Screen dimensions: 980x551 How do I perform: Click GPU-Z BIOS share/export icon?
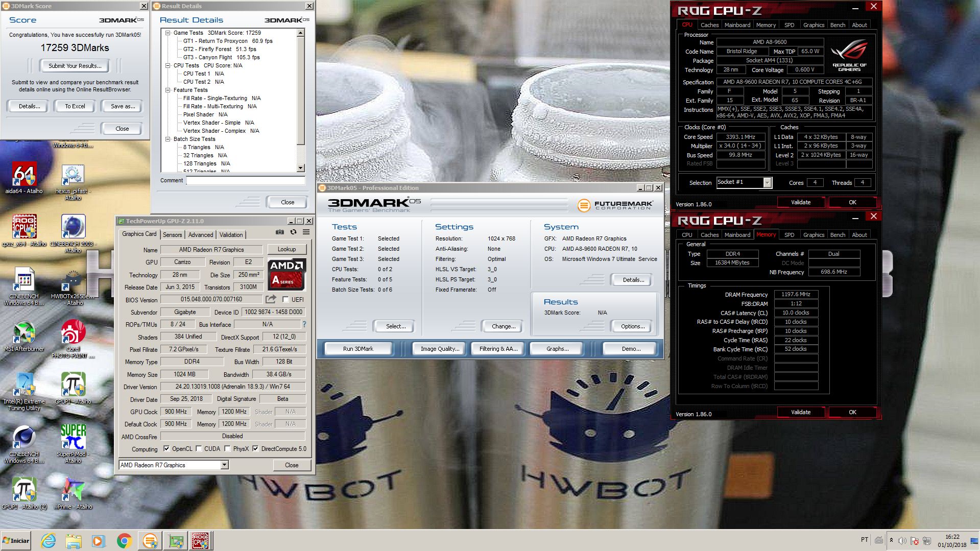pos(271,299)
